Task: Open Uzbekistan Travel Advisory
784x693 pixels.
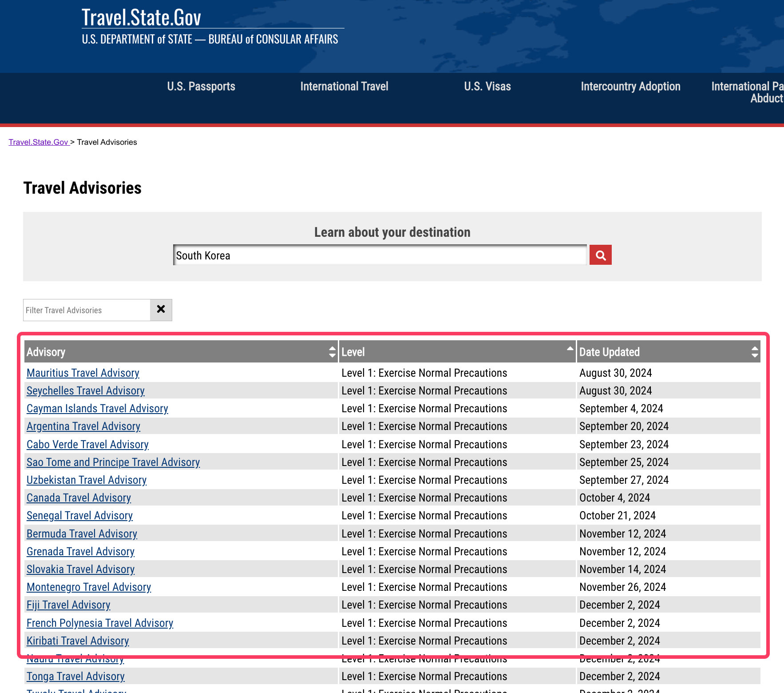Action: (x=87, y=480)
